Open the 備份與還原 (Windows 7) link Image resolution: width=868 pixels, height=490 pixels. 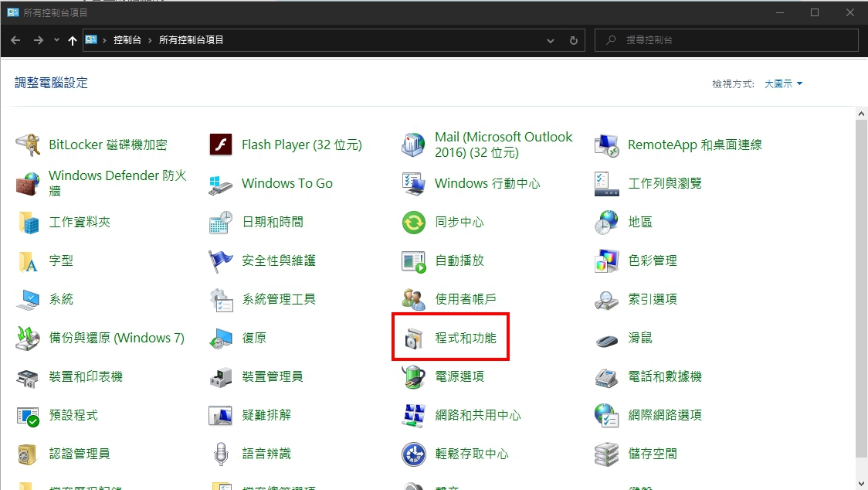point(117,338)
